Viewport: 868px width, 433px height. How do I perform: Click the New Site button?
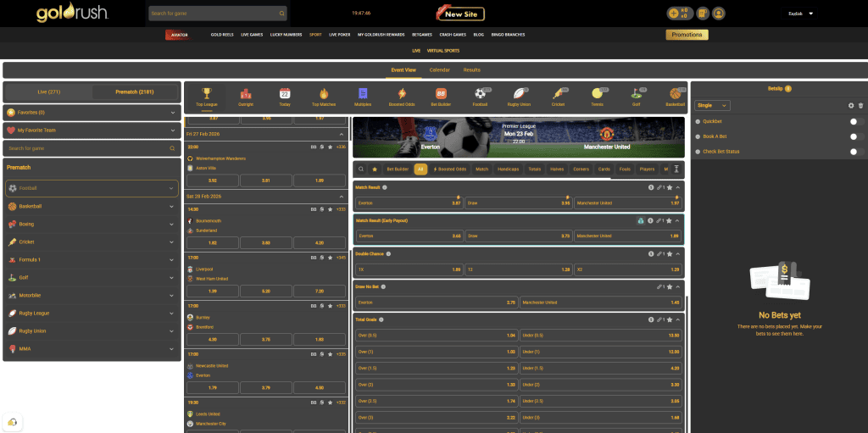coord(460,14)
